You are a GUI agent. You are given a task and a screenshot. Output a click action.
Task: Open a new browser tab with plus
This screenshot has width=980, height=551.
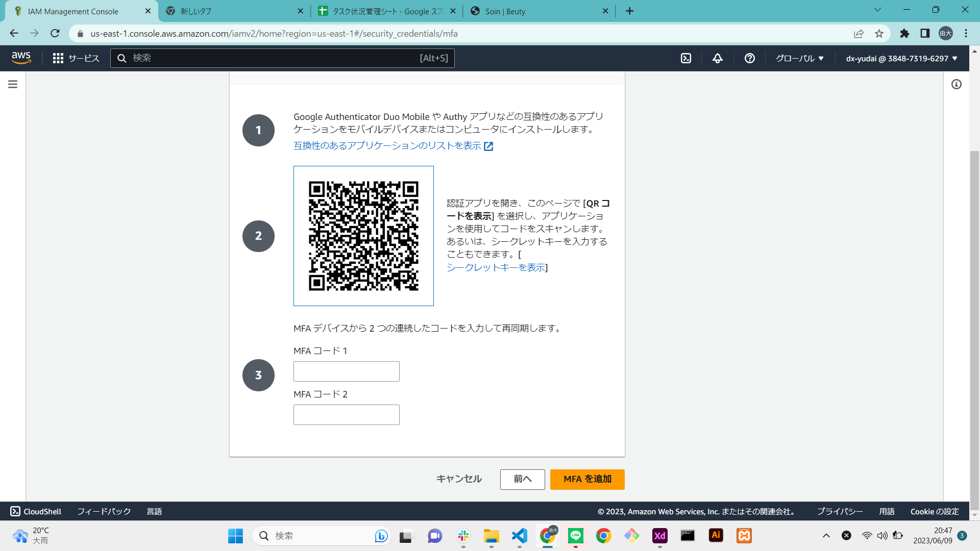point(630,11)
